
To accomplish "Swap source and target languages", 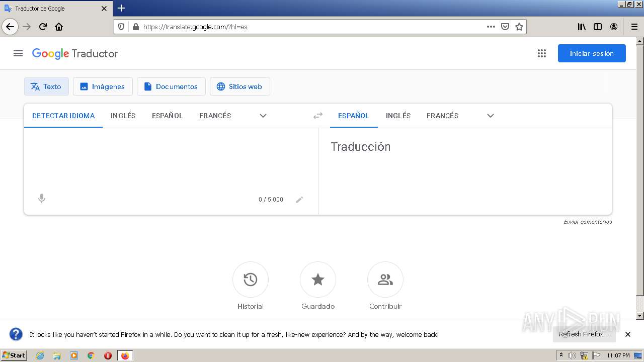I will 318,116.
